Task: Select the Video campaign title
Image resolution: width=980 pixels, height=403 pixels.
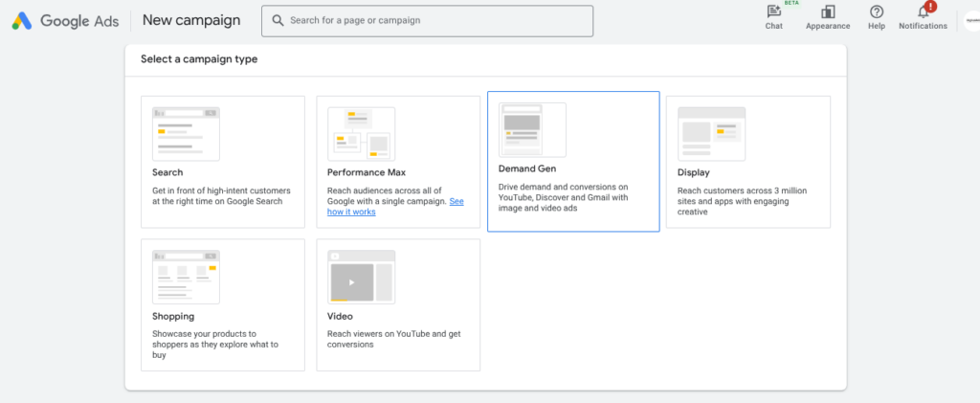Action: click(340, 316)
